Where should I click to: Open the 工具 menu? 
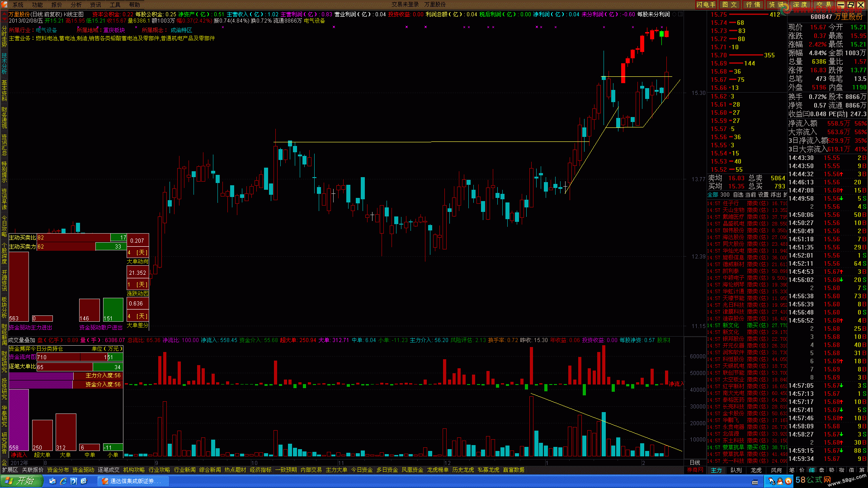[115, 5]
